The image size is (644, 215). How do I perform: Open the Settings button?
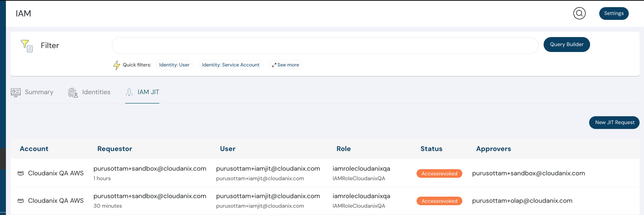tap(614, 13)
